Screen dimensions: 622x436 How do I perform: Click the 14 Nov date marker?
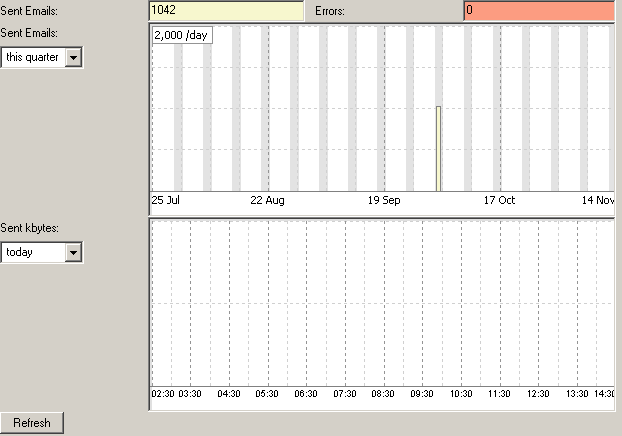pyautogui.click(x=598, y=200)
